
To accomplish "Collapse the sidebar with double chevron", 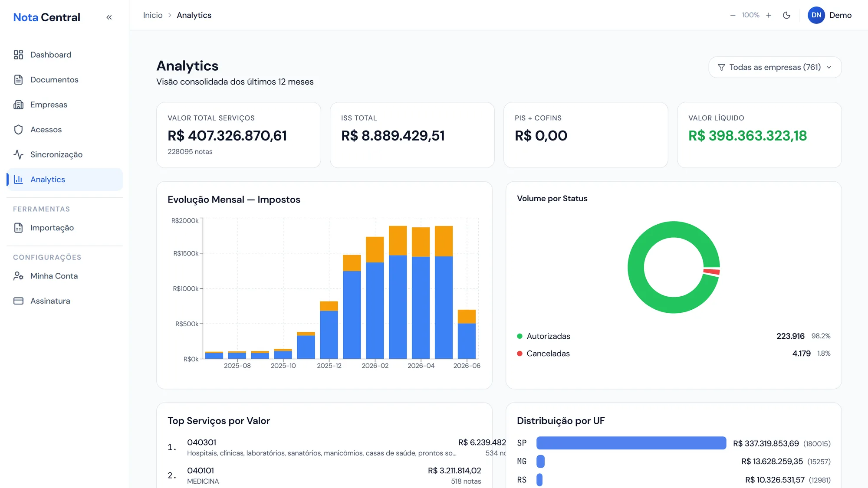I will click(109, 17).
